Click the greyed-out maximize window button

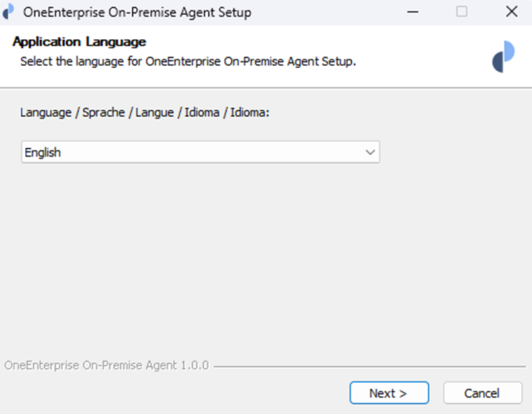click(462, 13)
